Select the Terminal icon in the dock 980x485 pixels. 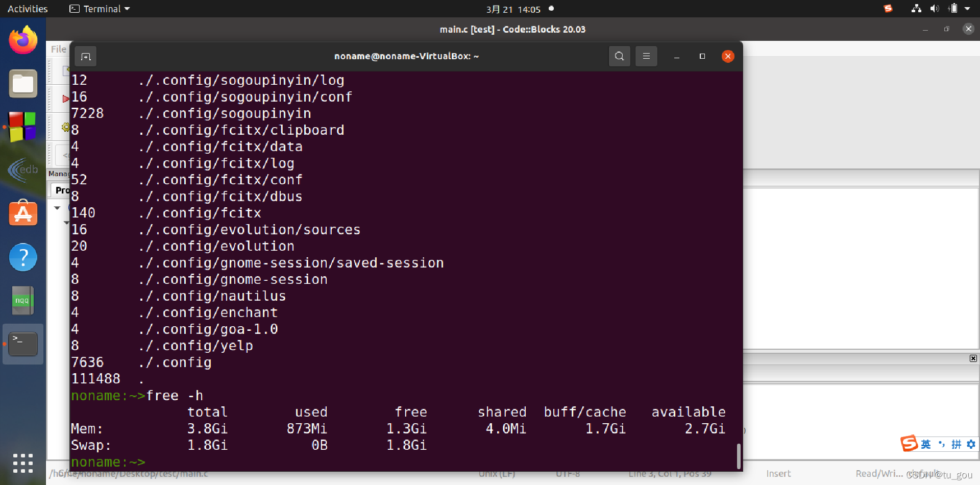pyautogui.click(x=23, y=344)
